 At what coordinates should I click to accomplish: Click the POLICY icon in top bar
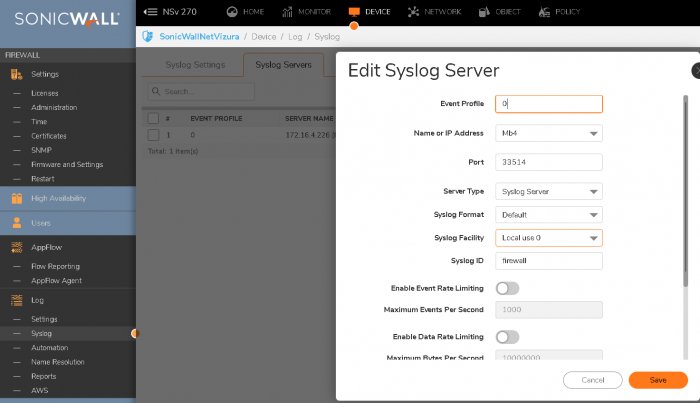544,12
